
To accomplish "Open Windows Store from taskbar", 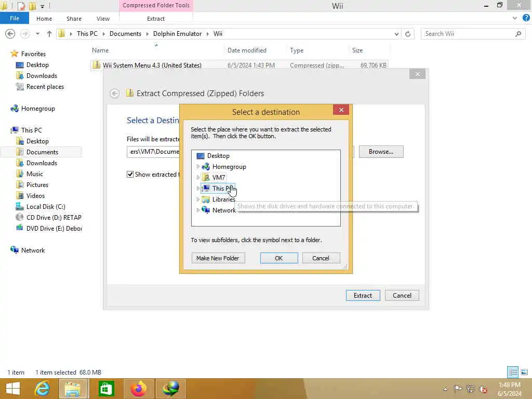I will (106, 389).
